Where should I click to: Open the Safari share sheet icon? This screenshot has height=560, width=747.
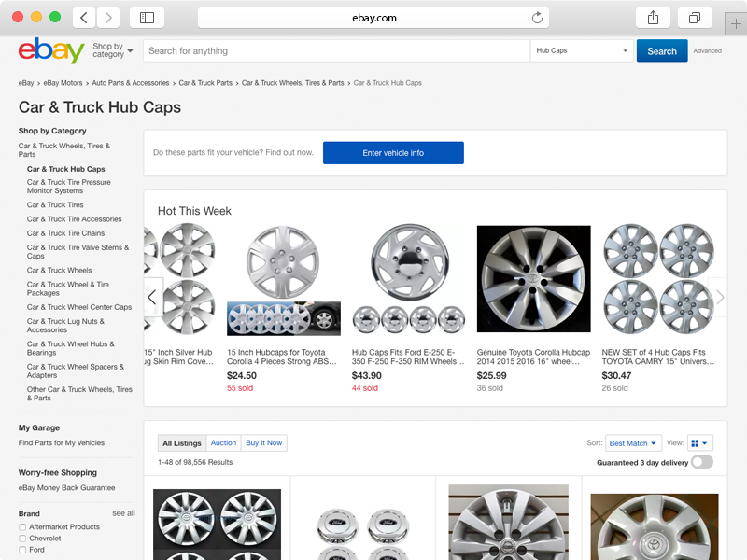tap(653, 18)
